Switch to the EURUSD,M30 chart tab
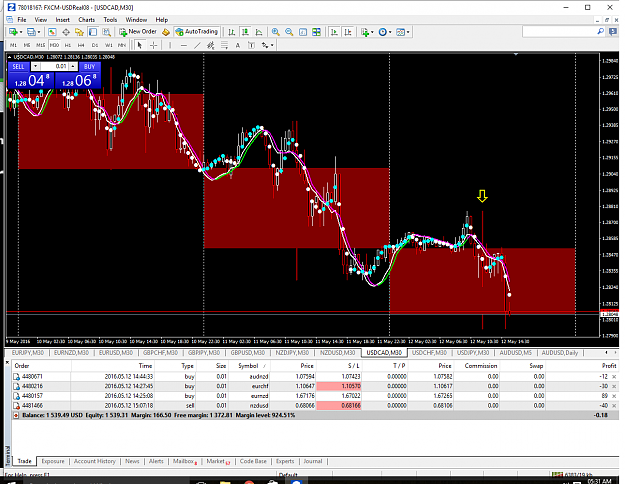 tap(116, 353)
